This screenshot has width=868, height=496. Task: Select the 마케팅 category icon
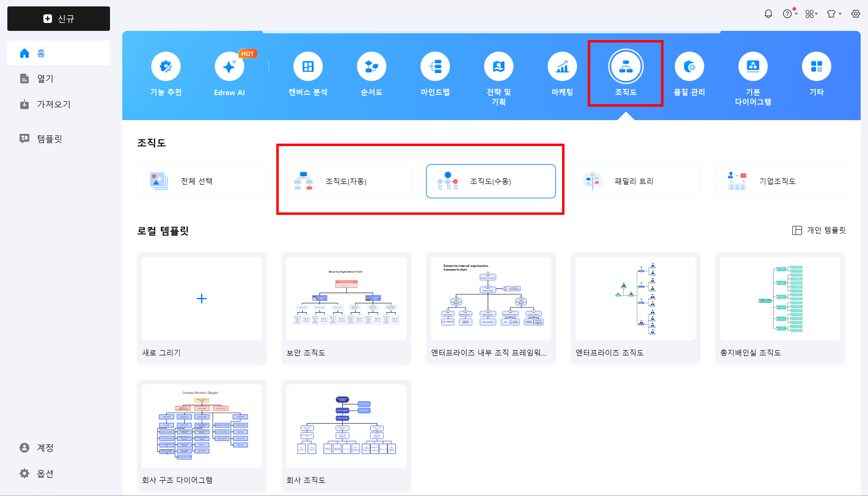[x=562, y=67]
